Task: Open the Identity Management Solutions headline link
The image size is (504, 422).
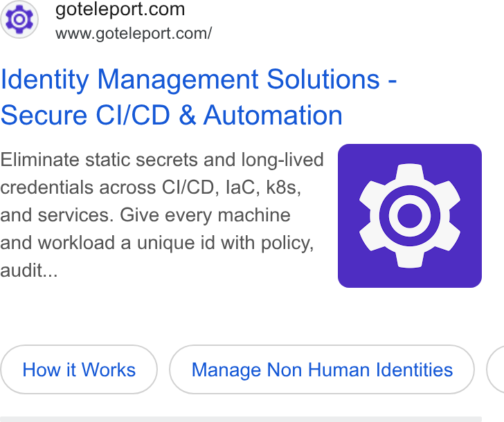Action: 199,80
